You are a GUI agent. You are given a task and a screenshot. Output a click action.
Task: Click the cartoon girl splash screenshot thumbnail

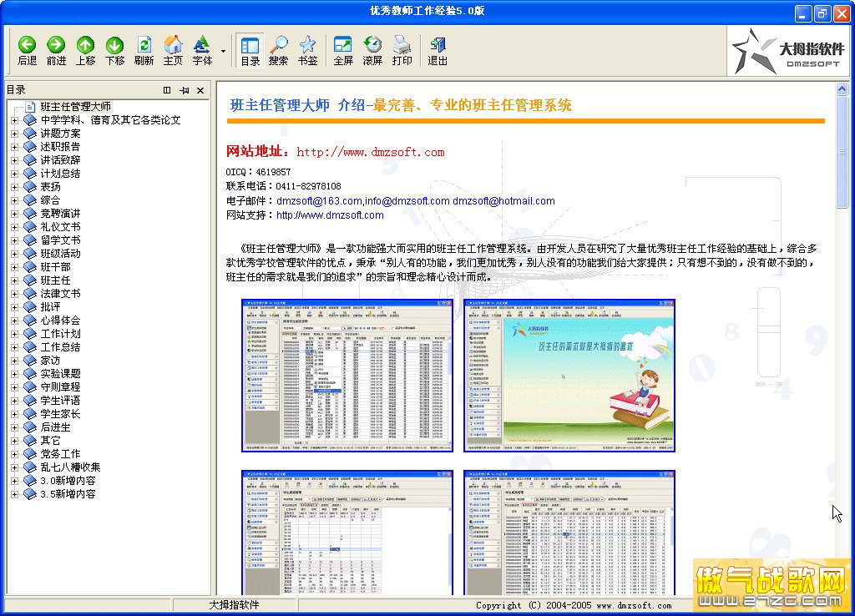click(569, 376)
